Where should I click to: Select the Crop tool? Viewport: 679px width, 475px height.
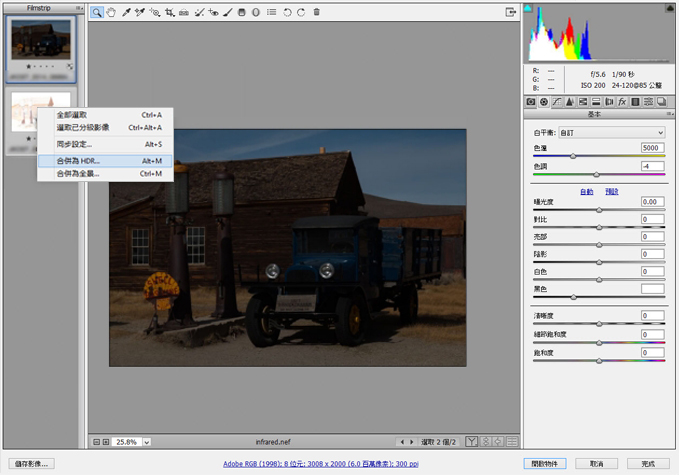click(169, 13)
